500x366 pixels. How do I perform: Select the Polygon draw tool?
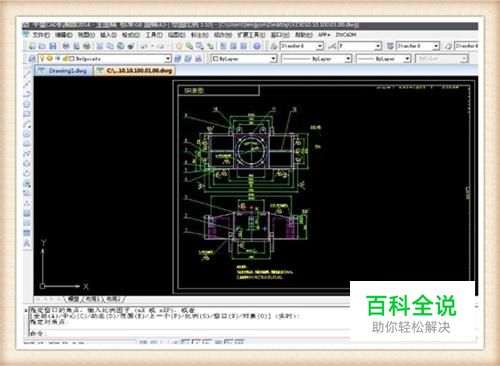click(x=27, y=104)
